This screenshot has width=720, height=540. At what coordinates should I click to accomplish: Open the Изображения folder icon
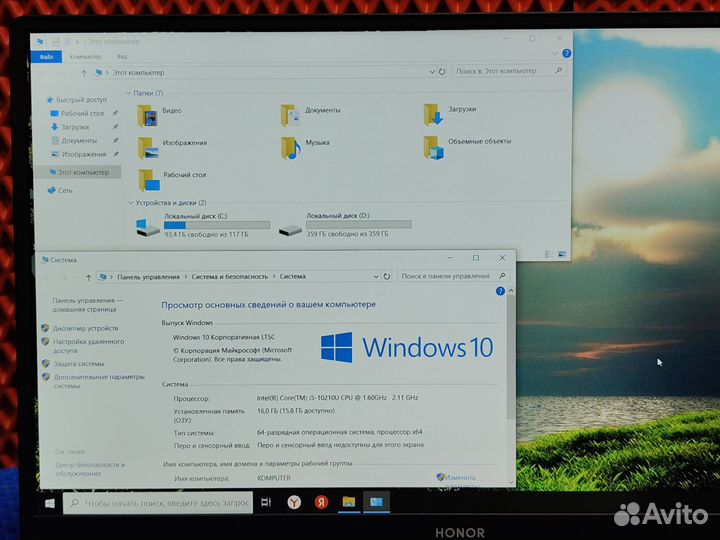tap(149, 148)
